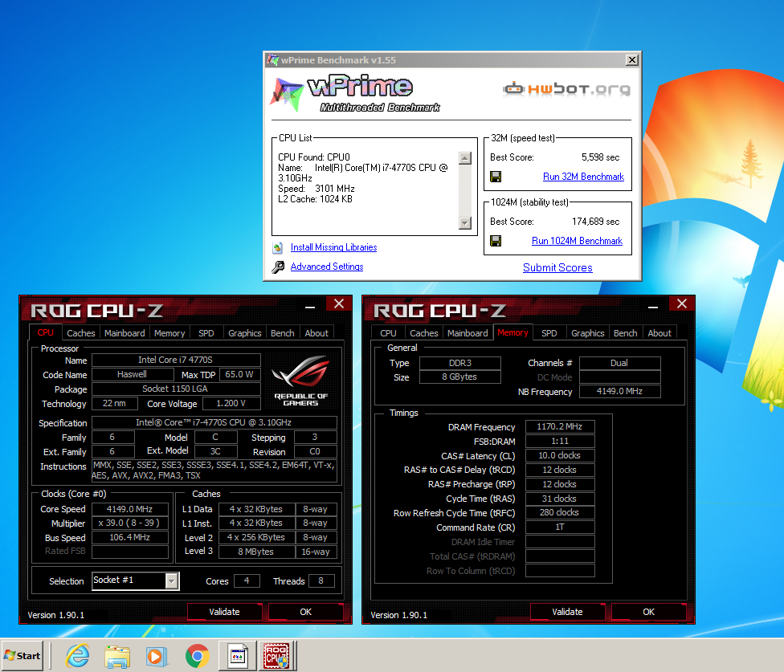This screenshot has height=672, width=784.
Task: Open Bench tab in left CPU-Z window
Action: (x=283, y=333)
